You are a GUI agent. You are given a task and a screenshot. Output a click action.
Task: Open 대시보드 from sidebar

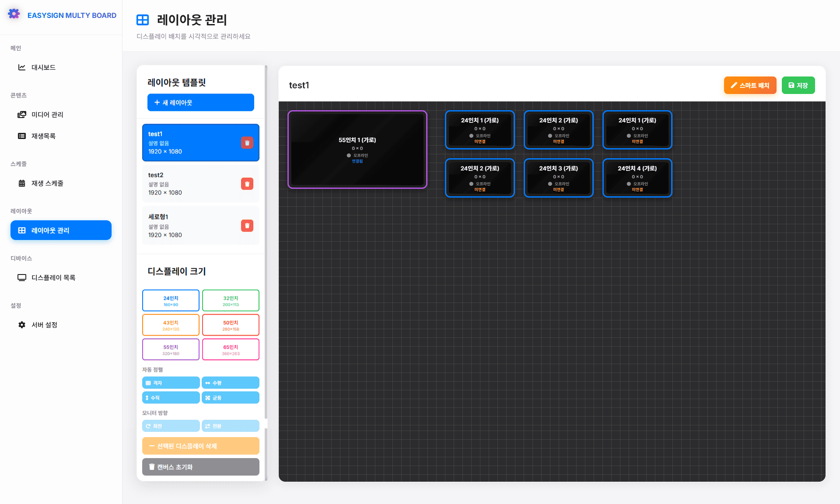click(43, 67)
